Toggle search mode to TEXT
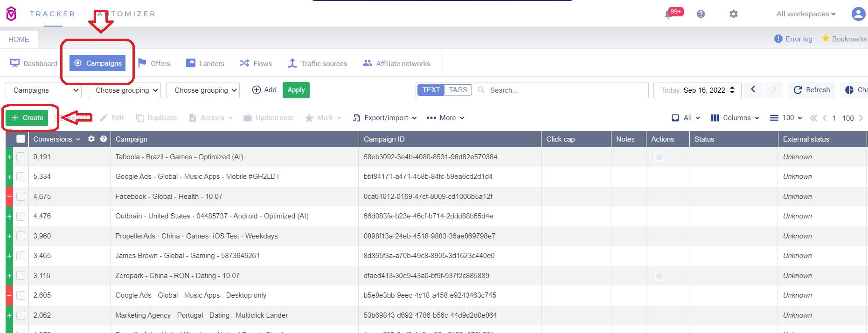 pyautogui.click(x=431, y=90)
